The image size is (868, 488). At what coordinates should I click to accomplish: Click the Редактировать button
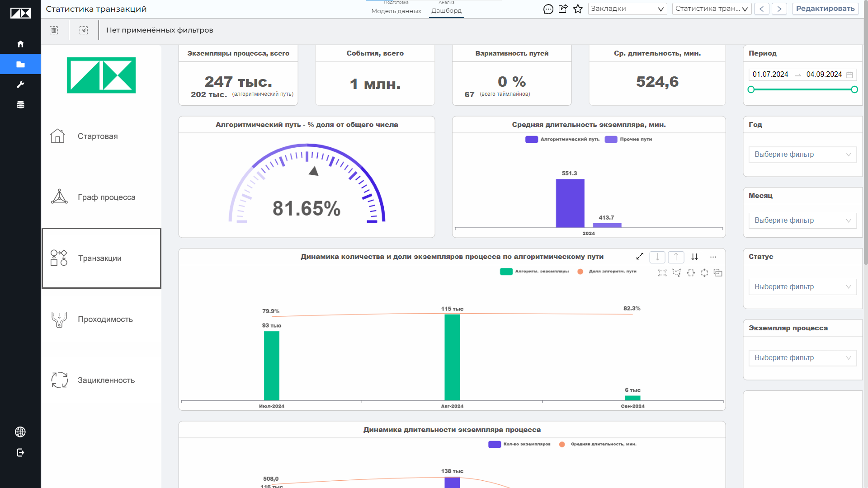(825, 9)
